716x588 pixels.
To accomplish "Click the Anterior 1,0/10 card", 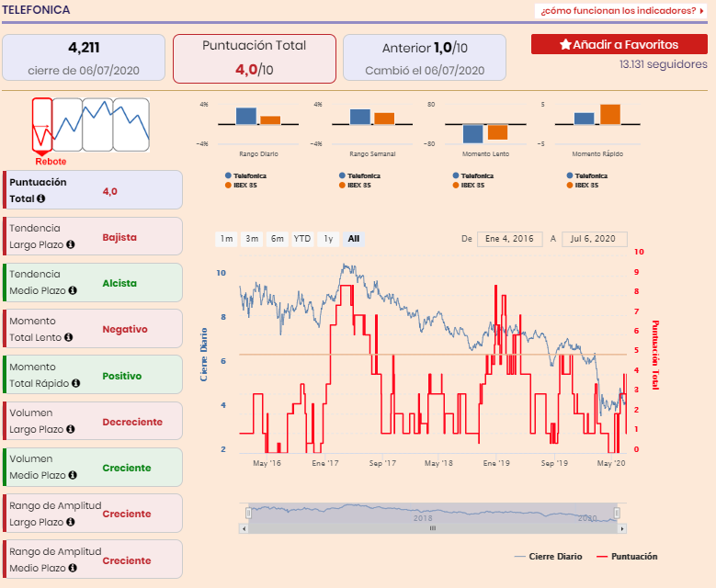I will (425, 58).
